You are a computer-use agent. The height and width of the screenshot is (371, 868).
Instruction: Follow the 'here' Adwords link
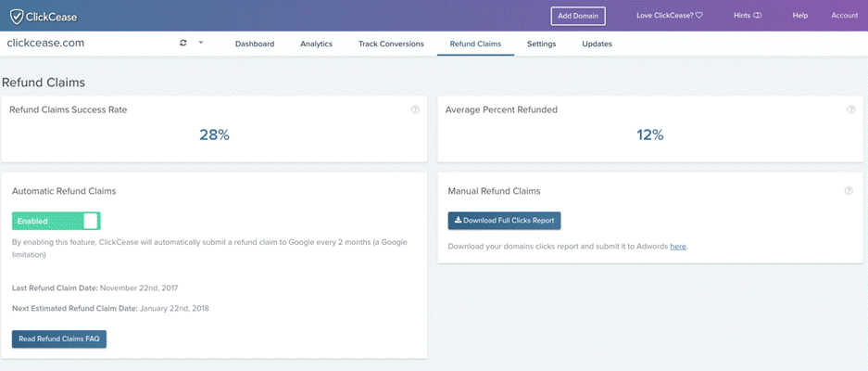pos(678,247)
